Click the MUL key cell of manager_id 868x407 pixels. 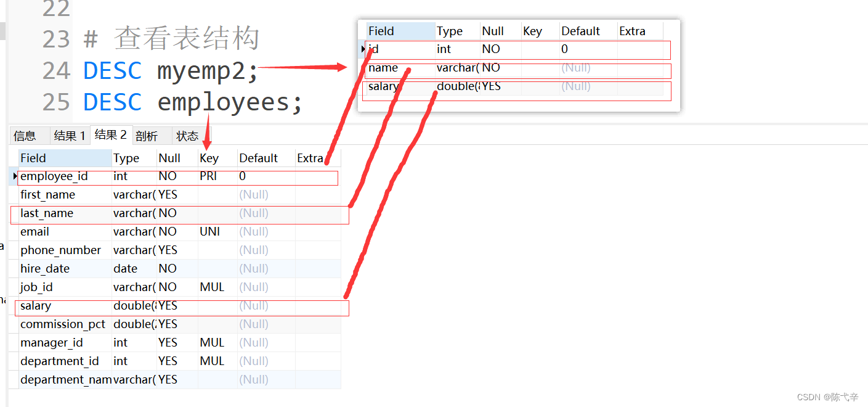point(217,343)
